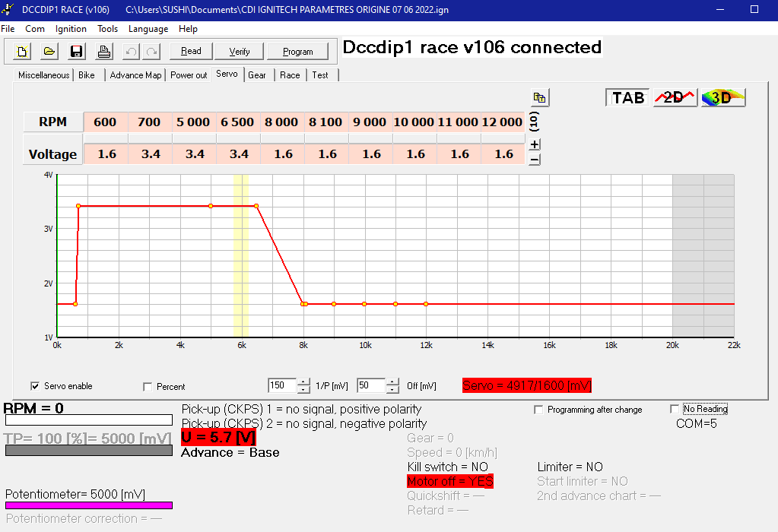
Task: Select the voltage cell under 5 000 RPM
Action: pyautogui.click(x=193, y=154)
